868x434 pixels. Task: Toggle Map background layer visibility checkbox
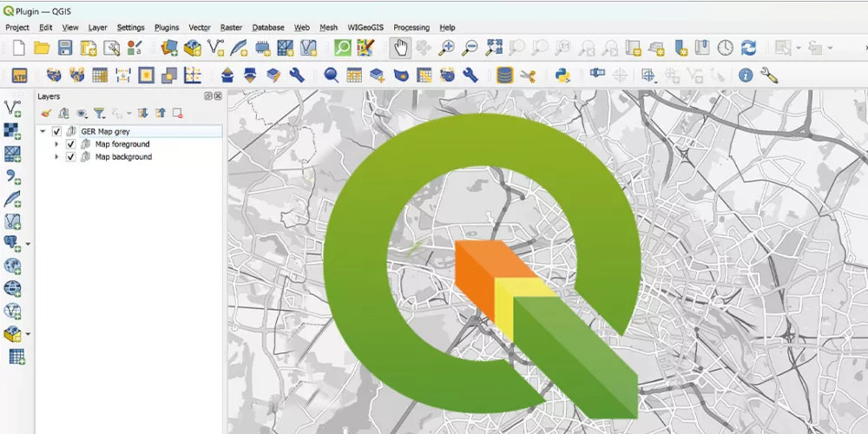click(x=70, y=157)
